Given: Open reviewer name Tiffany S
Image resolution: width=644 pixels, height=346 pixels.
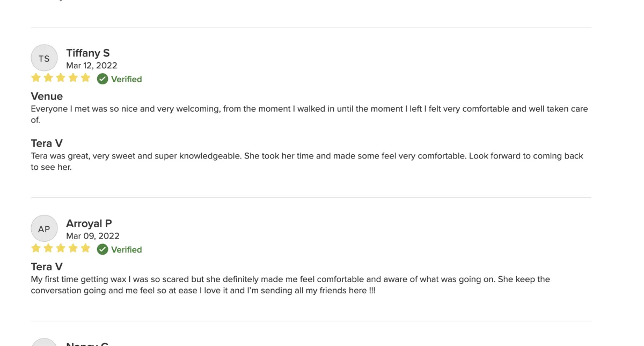Looking at the screenshot, I should [x=88, y=53].
